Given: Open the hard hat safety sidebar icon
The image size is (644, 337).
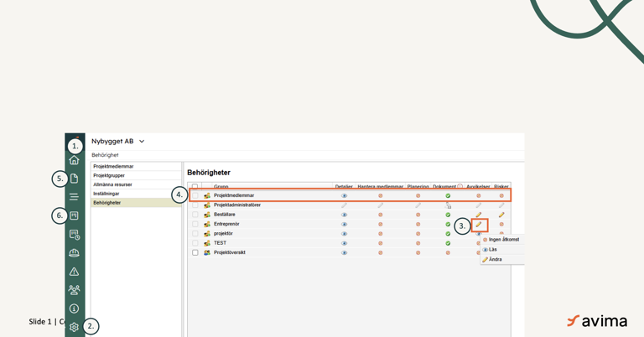Looking at the screenshot, I should 74,252.
